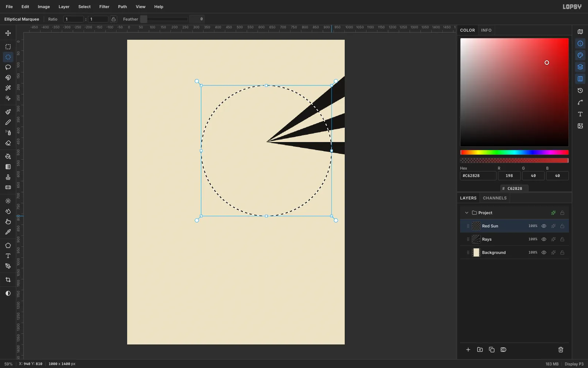
Task: Open the Image menu
Action: (44, 7)
